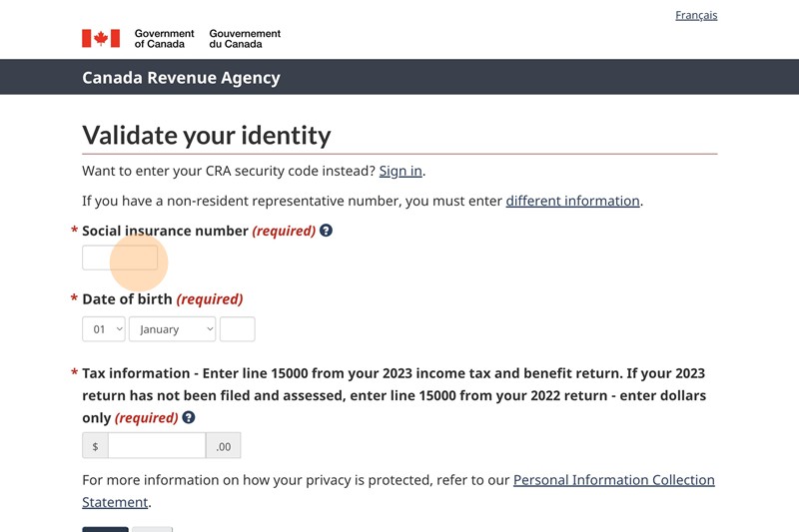This screenshot has width=799, height=532.
Task: Open the different information link
Action: pos(572,201)
